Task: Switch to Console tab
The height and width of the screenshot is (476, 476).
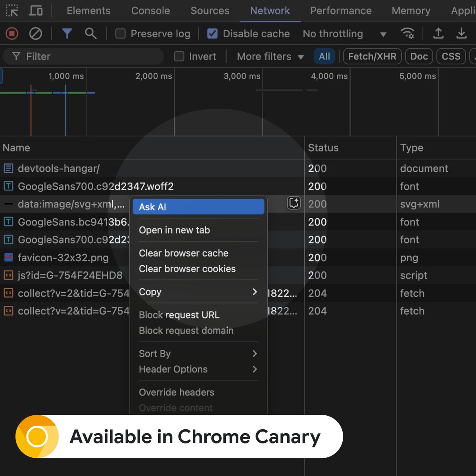Action: (x=150, y=11)
